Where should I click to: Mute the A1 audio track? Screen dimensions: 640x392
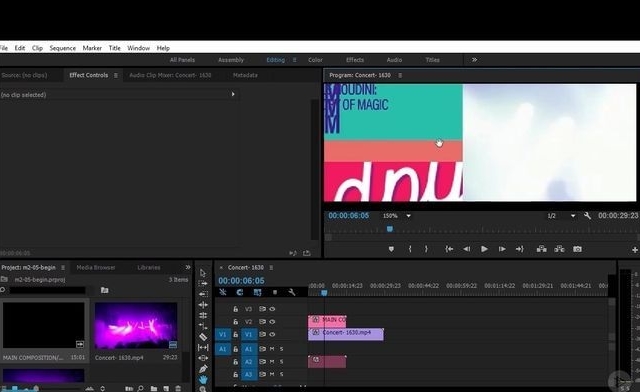272,349
